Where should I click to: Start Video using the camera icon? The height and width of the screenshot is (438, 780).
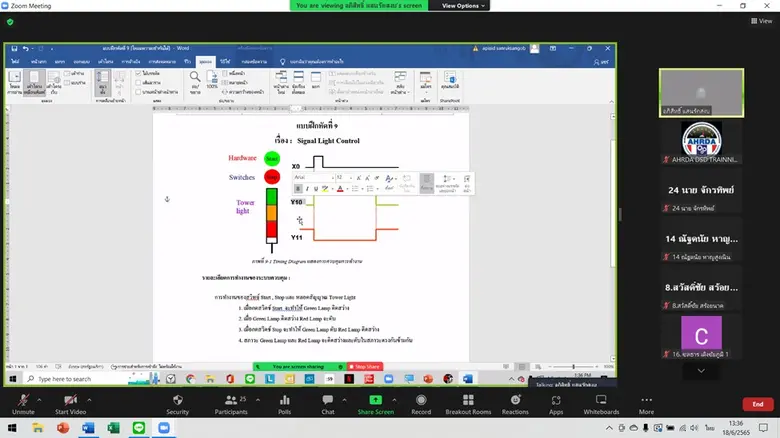coord(69,398)
